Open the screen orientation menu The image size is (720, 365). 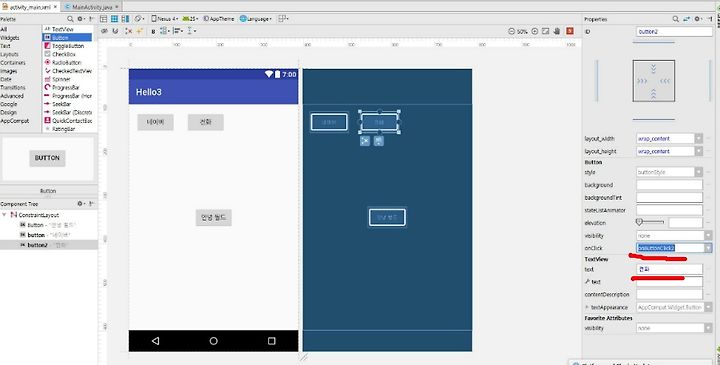(x=139, y=19)
